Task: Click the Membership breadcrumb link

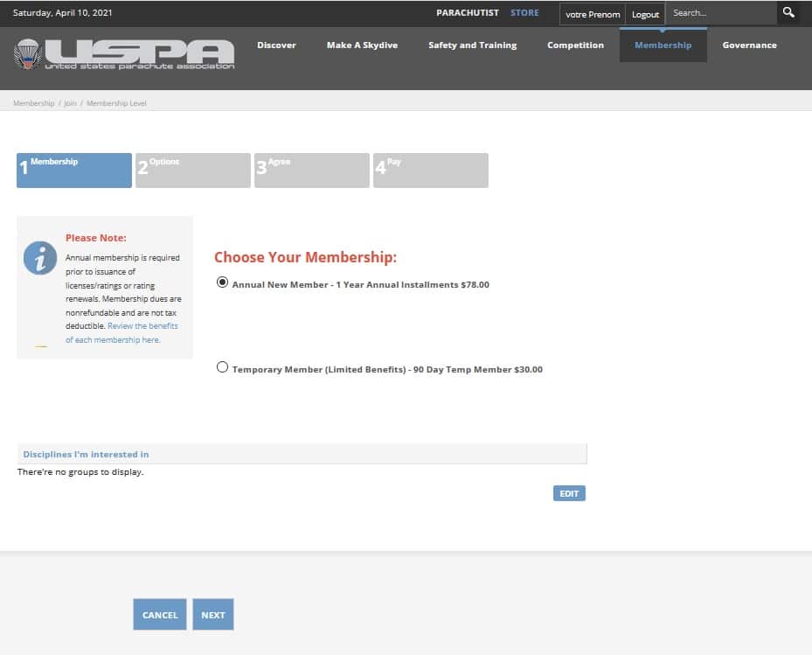Action: point(34,103)
